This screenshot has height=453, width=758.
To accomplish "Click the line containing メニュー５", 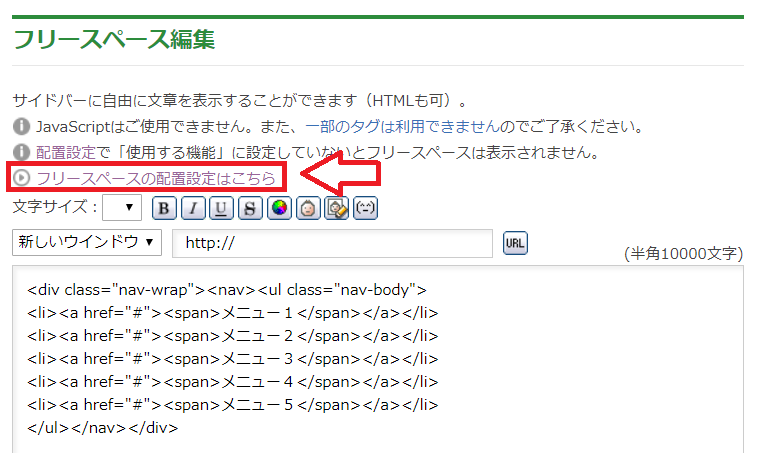I will [233, 405].
